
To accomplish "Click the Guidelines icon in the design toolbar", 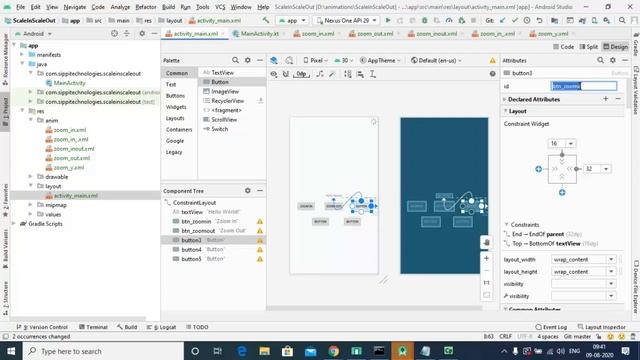I will coord(372,74).
